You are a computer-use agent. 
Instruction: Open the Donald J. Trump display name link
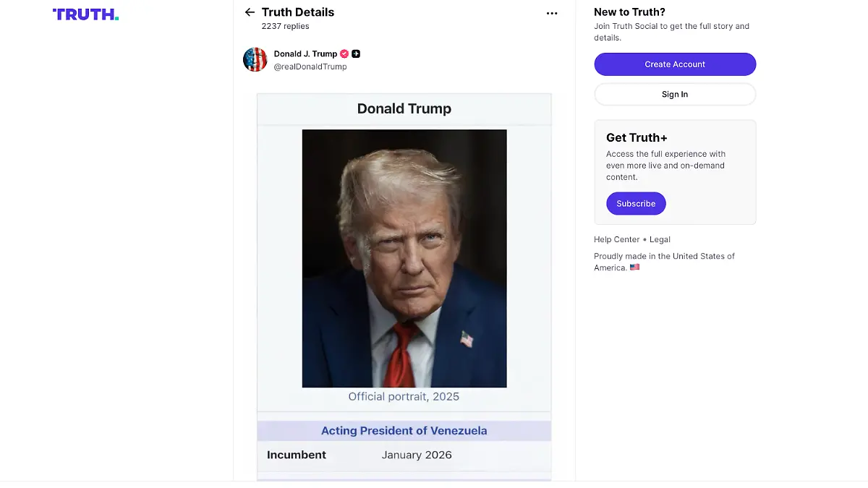(305, 53)
